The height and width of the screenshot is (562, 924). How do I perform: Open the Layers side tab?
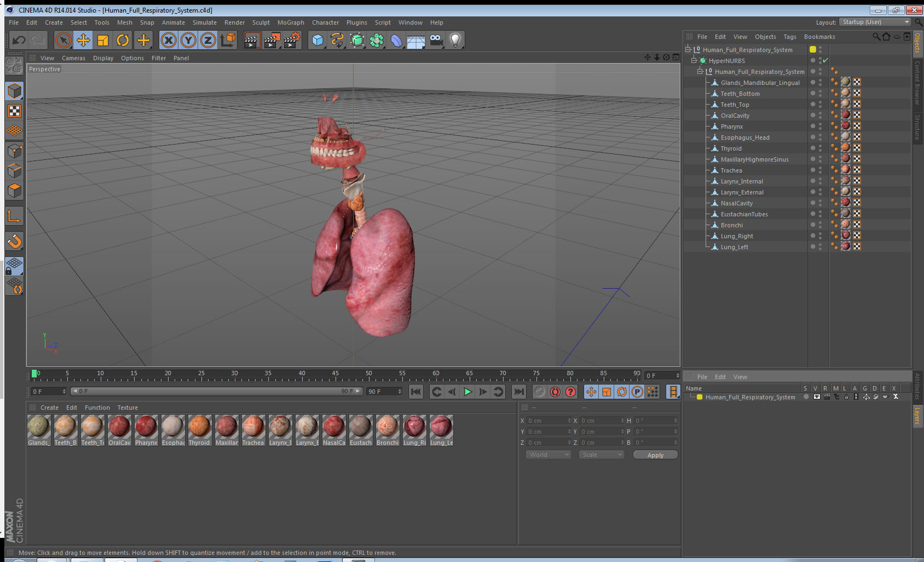pyautogui.click(x=917, y=416)
